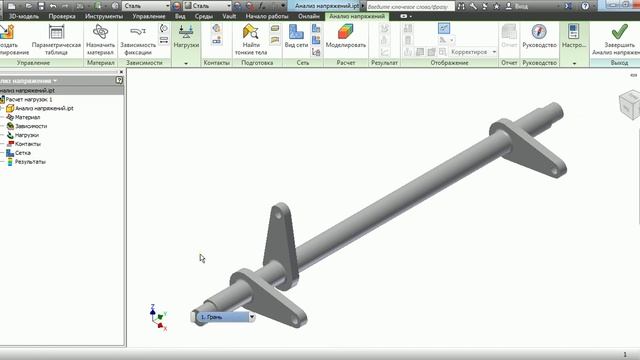Click the Нагрузки loads button
Viewport: 640px width, 360px height.
point(186,37)
